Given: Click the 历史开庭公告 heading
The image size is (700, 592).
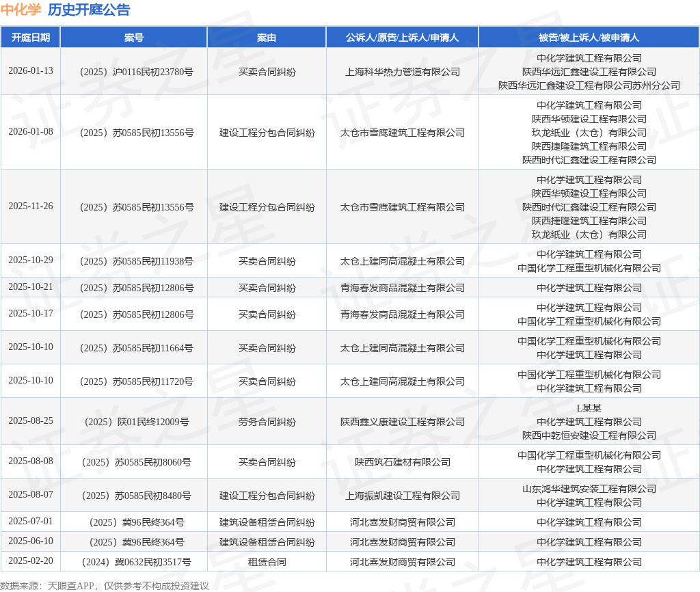Looking at the screenshot, I should pyautogui.click(x=89, y=10).
